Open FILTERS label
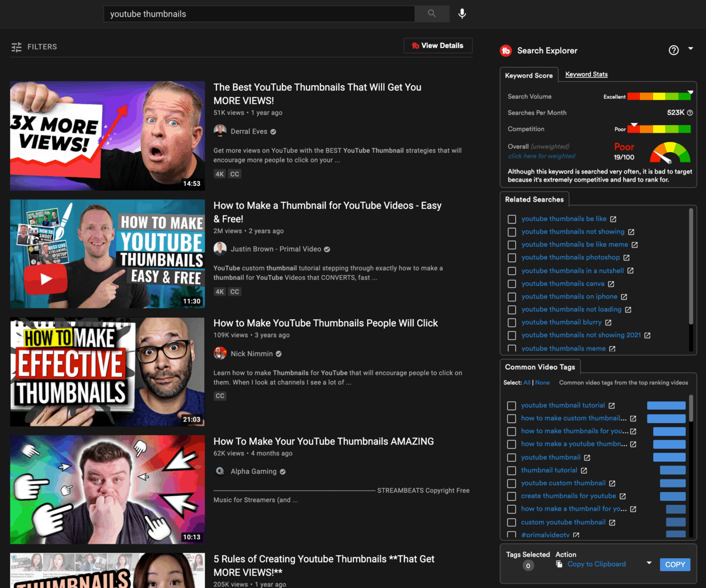The image size is (706, 588). click(x=42, y=47)
